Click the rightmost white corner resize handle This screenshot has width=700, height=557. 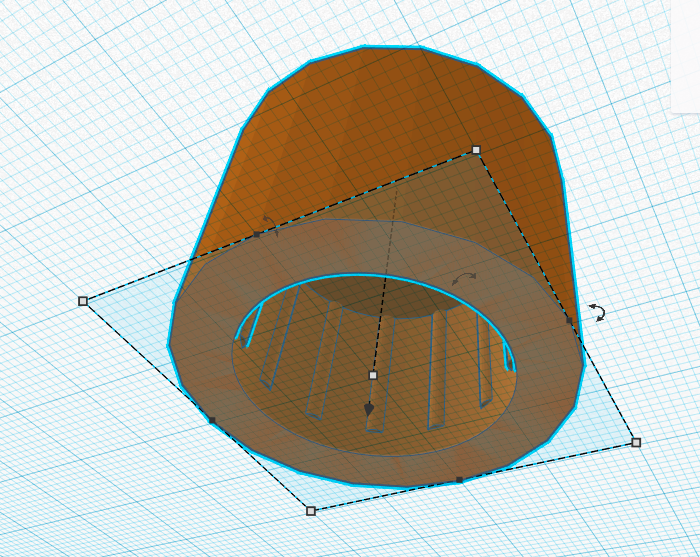point(636,442)
